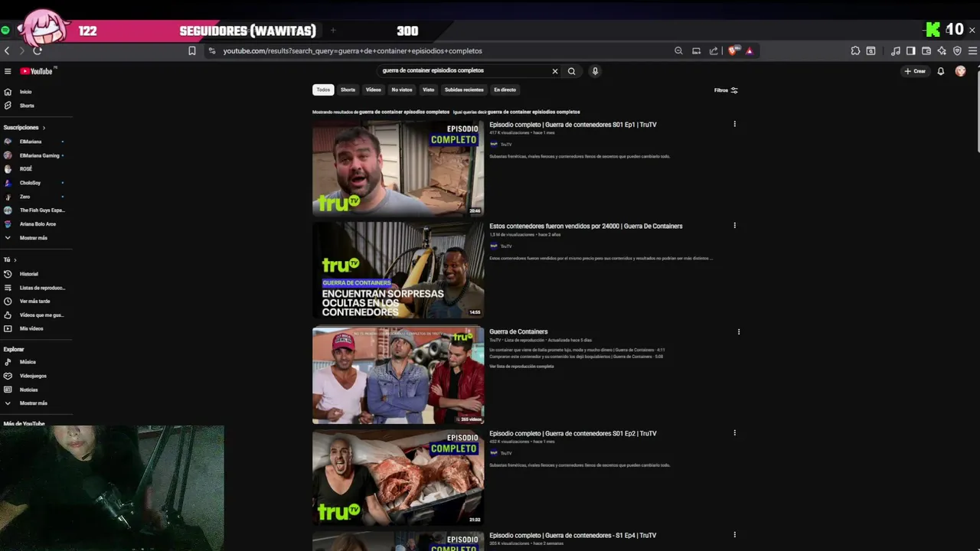Start voice search with microphone icon
Screen dimensions: 980x551
pos(595,71)
